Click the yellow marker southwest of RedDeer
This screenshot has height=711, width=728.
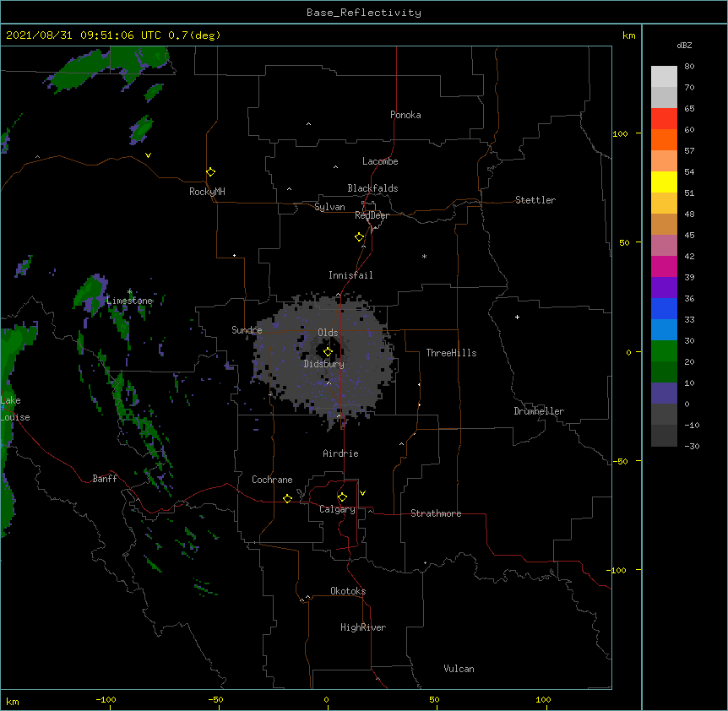pyautogui.click(x=360, y=237)
